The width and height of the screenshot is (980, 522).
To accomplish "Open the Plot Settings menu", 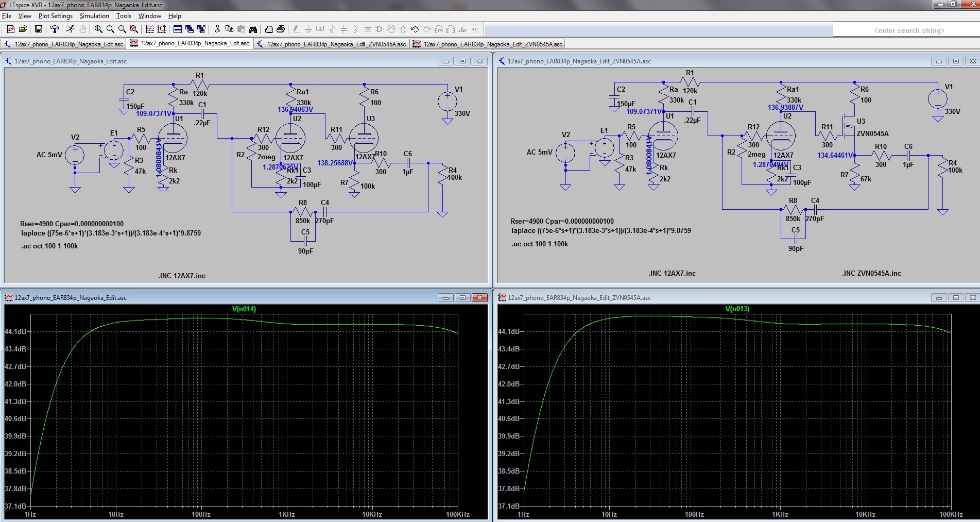I will (x=56, y=16).
